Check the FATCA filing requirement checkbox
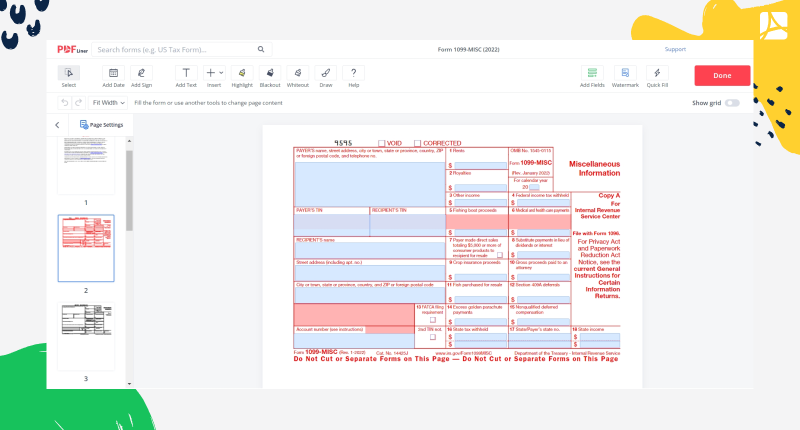This screenshot has height=430, width=800. [433, 320]
